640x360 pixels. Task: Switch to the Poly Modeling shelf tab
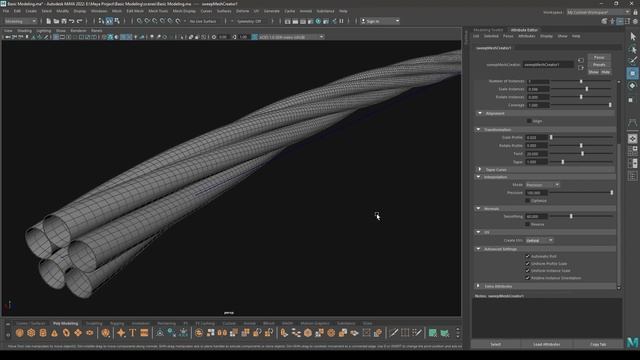coord(65,323)
